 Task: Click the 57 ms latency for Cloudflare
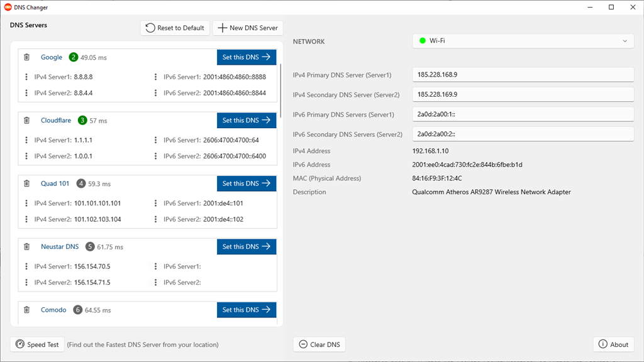coord(99,121)
